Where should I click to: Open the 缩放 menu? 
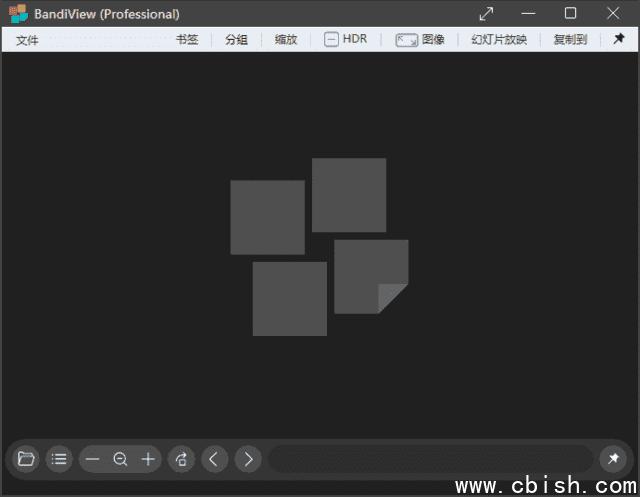click(x=286, y=40)
